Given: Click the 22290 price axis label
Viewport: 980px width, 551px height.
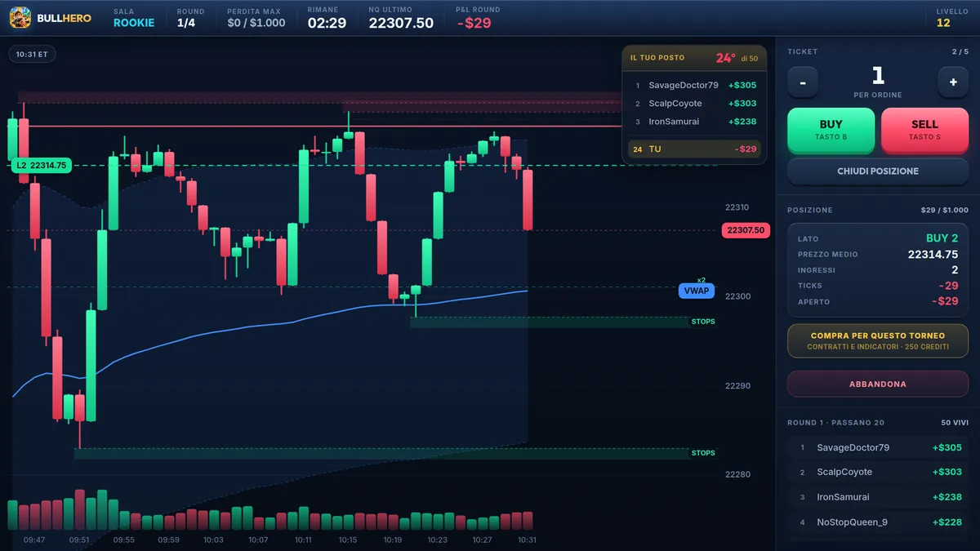Looking at the screenshot, I should tap(737, 385).
